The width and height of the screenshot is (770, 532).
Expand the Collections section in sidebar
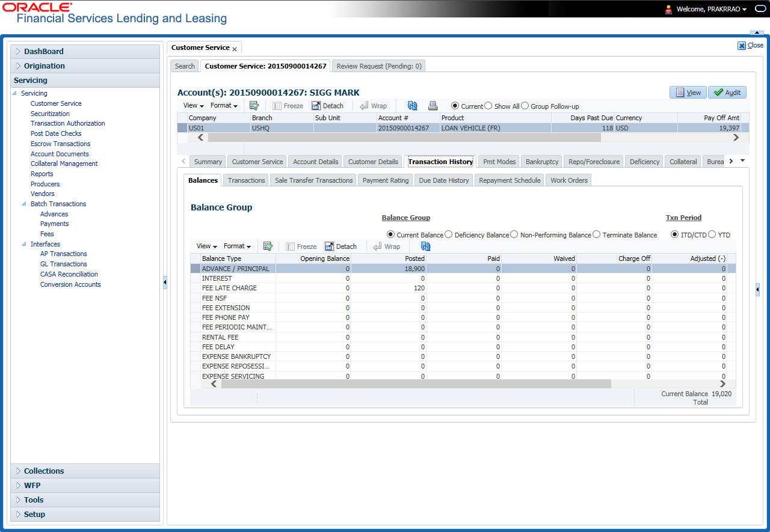pos(44,471)
